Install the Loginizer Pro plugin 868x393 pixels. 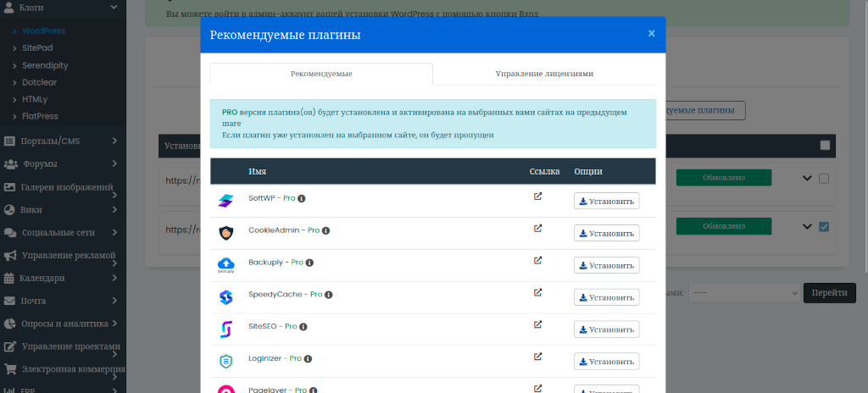pos(607,362)
